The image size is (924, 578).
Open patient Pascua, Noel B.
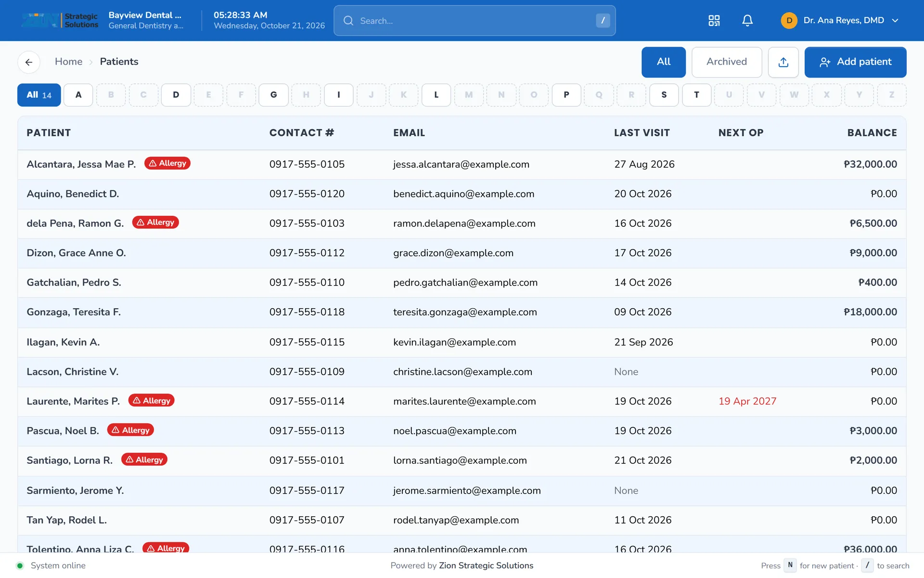pos(63,431)
